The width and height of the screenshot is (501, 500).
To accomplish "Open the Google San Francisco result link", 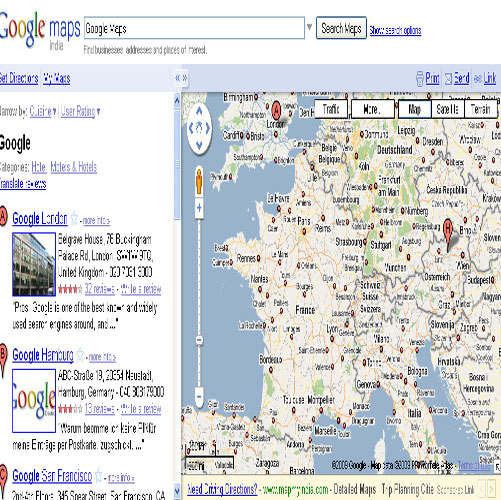I will [x=52, y=476].
